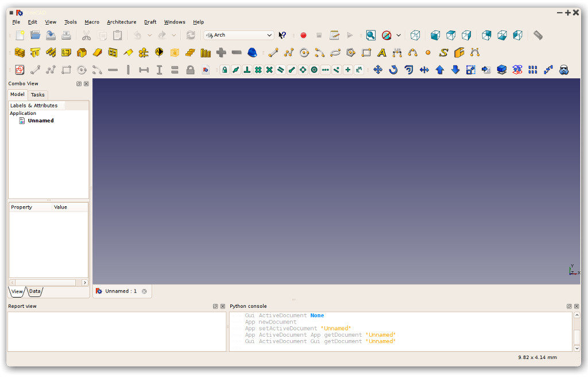Select the Stairs tool

click(x=190, y=53)
